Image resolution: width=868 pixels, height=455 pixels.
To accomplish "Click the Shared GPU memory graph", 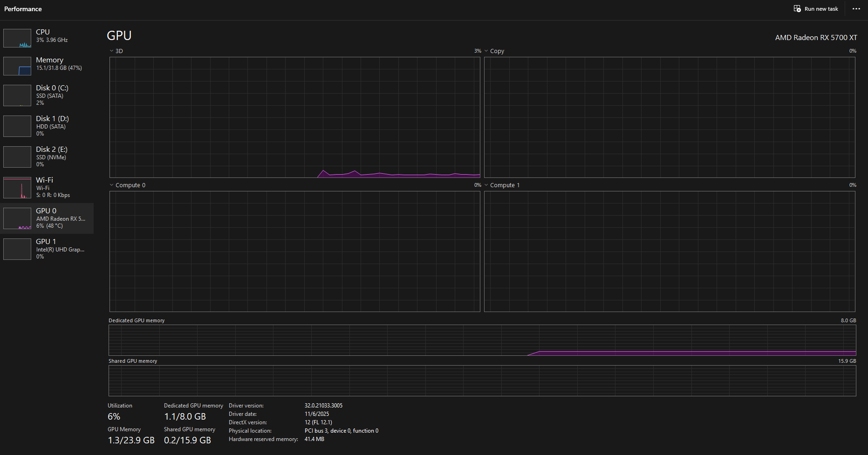I will click(x=482, y=380).
